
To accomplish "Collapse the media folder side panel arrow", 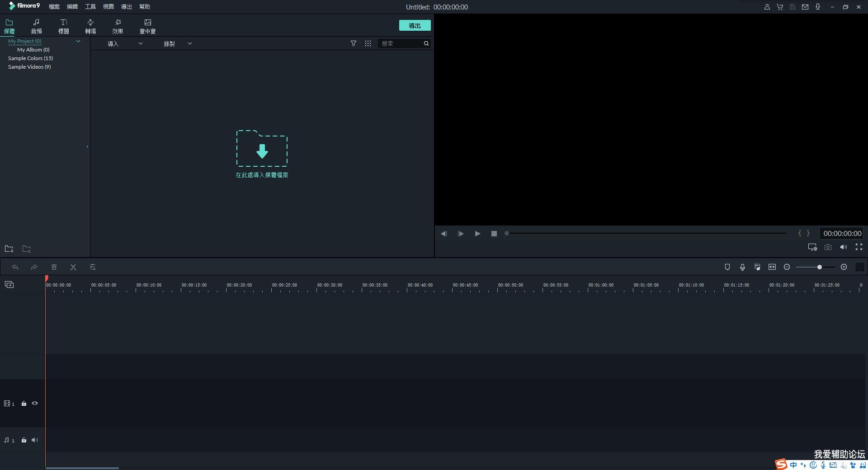I will (x=87, y=146).
